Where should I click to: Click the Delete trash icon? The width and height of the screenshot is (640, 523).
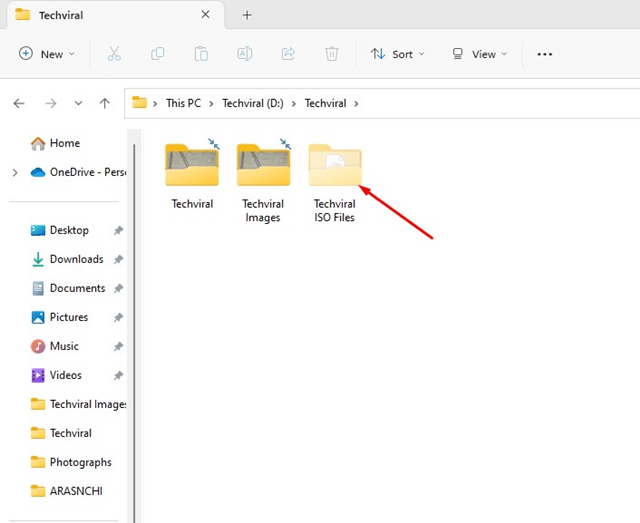click(x=332, y=54)
